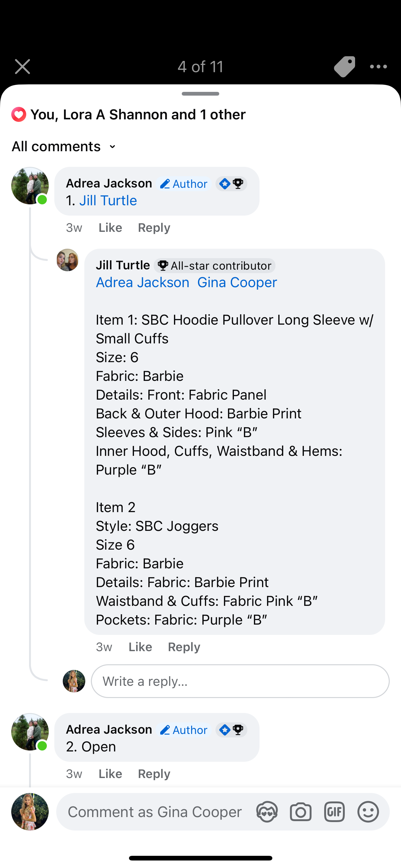Image resolution: width=401 pixels, height=868 pixels.
Task: Open the Gina Cooper mention link
Action: (237, 282)
